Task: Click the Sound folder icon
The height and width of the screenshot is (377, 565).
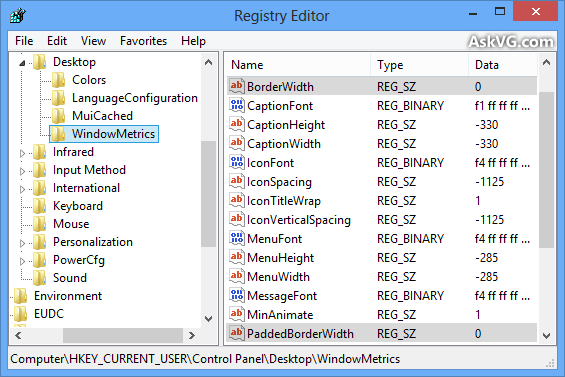Action: pos(40,278)
